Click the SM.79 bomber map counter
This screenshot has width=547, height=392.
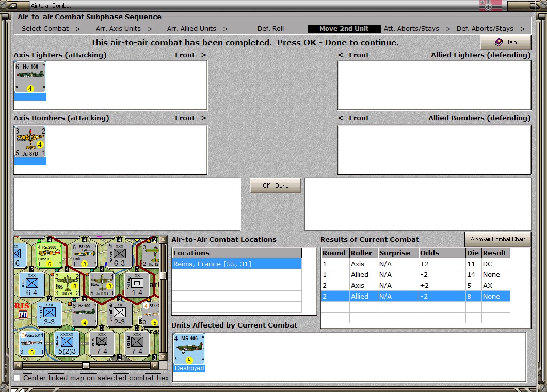(x=67, y=285)
